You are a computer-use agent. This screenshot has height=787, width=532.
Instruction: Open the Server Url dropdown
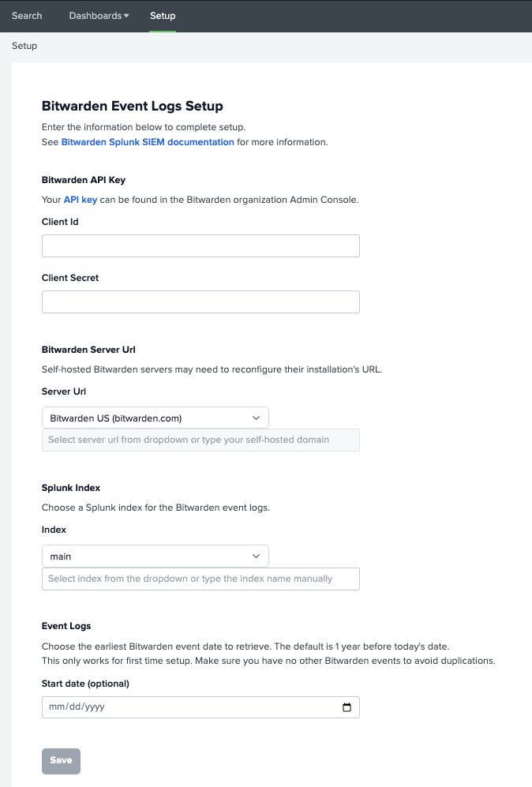click(x=155, y=417)
